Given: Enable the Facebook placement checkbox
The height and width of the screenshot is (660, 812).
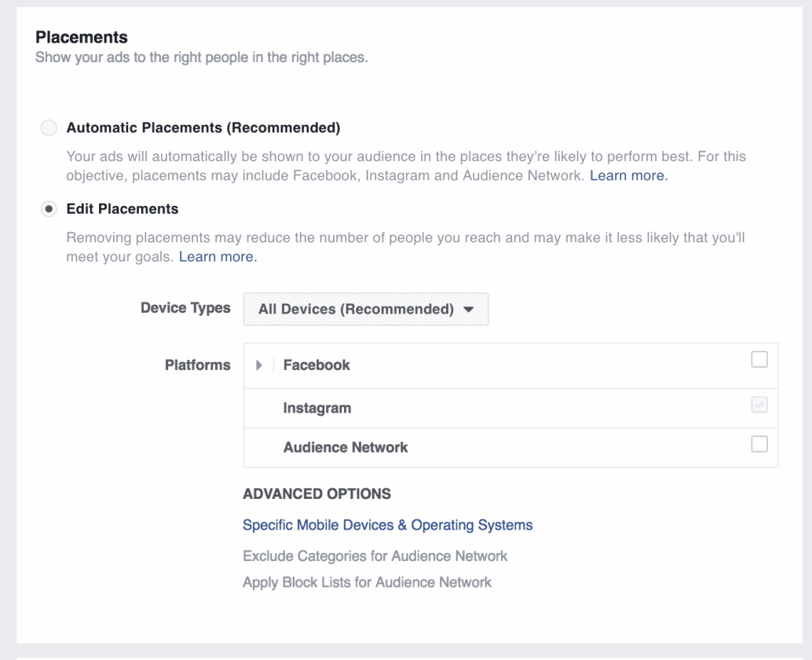Looking at the screenshot, I should click(759, 359).
